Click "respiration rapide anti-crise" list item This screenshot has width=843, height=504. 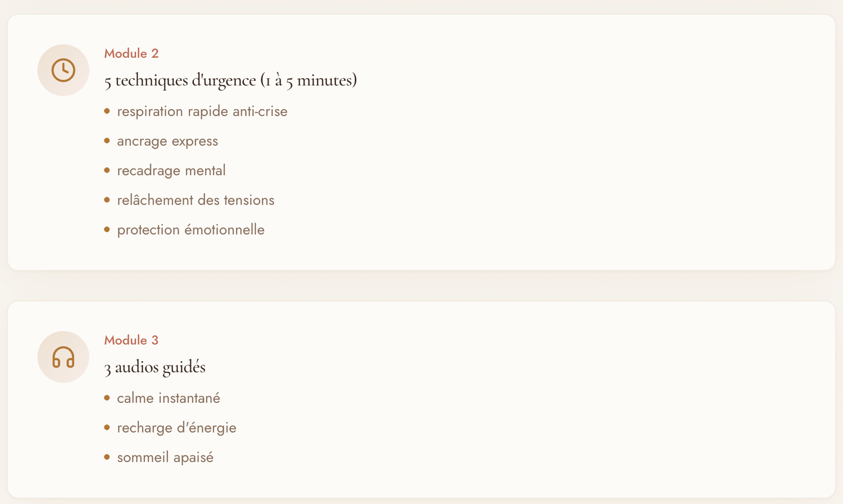point(202,111)
